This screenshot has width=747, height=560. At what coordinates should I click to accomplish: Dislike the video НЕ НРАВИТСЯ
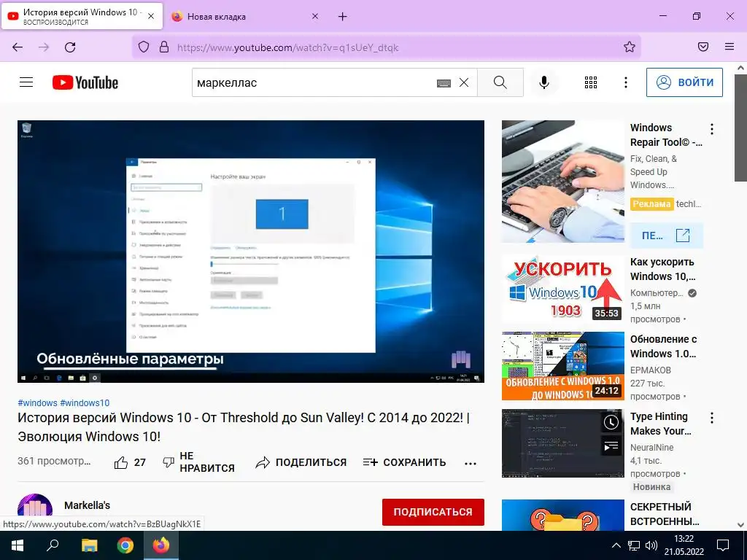(x=198, y=462)
